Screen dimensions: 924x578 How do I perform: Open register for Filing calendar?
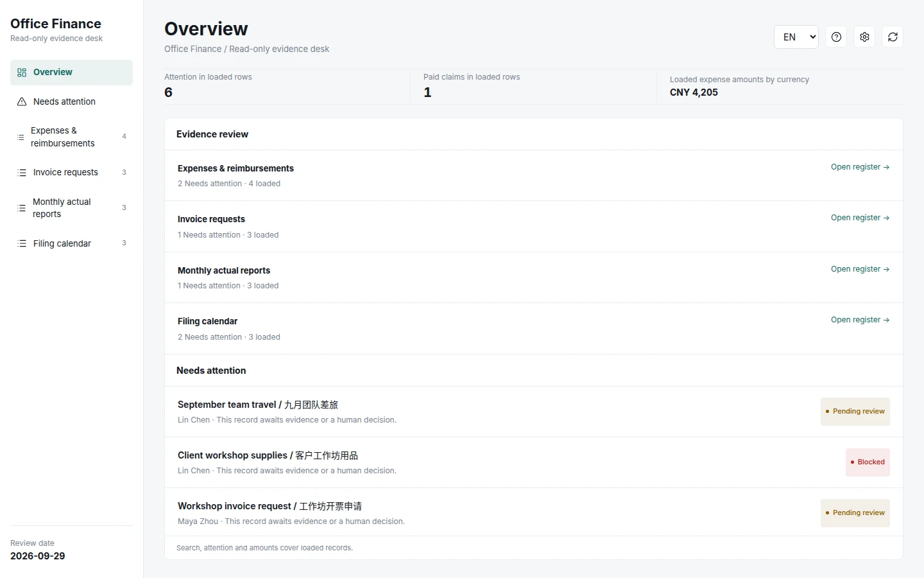tap(860, 320)
